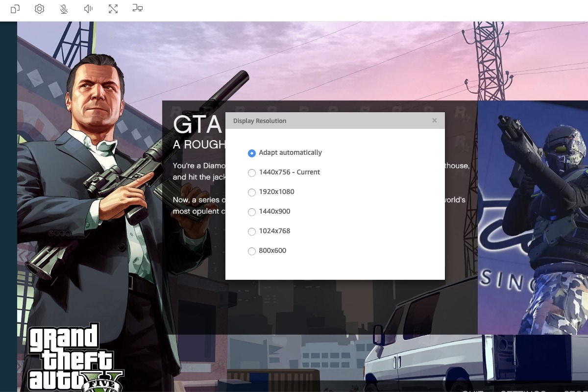The height and width of the screenshot is (392, 588).
Task: Enter fullscreen using the expand arrows icon
Action: (x=113, y=9)
